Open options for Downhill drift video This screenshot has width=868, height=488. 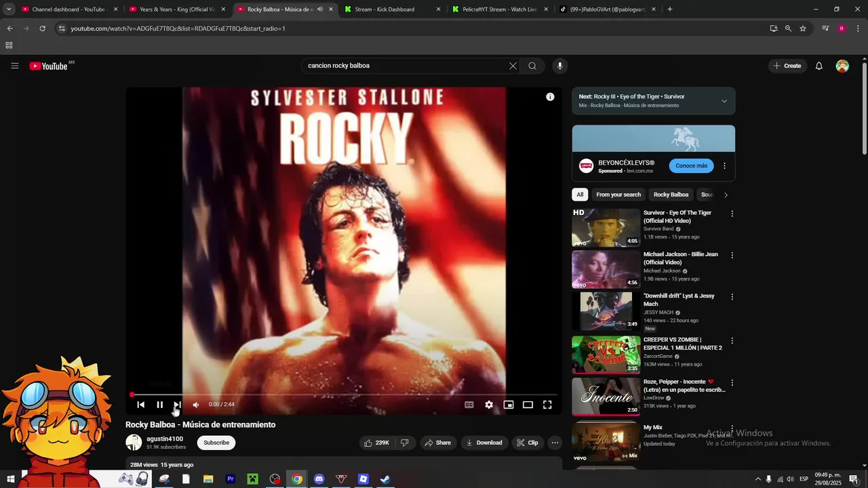(x=732, y=297)
